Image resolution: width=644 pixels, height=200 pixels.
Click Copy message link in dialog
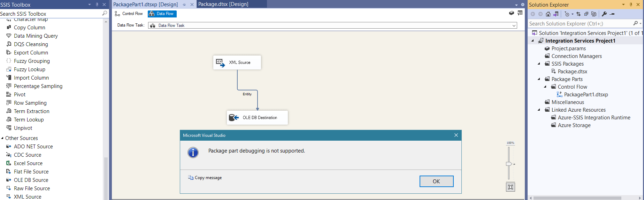tap(205, 178)
